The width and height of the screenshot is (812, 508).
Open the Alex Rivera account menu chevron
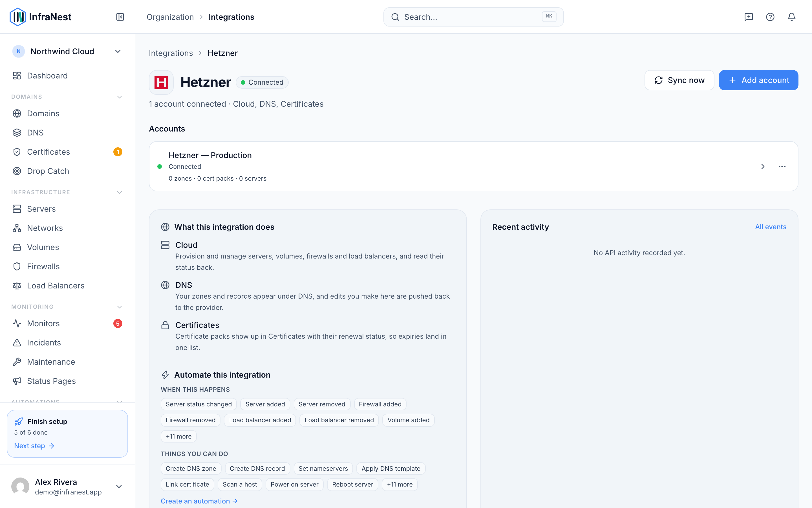coord(119,487)
